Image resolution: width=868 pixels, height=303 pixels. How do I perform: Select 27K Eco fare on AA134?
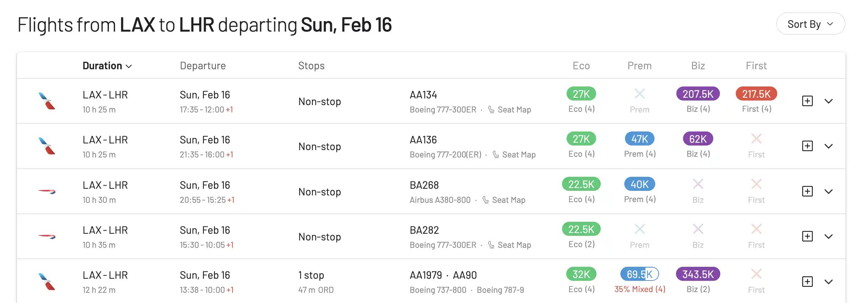pos(581,94)
